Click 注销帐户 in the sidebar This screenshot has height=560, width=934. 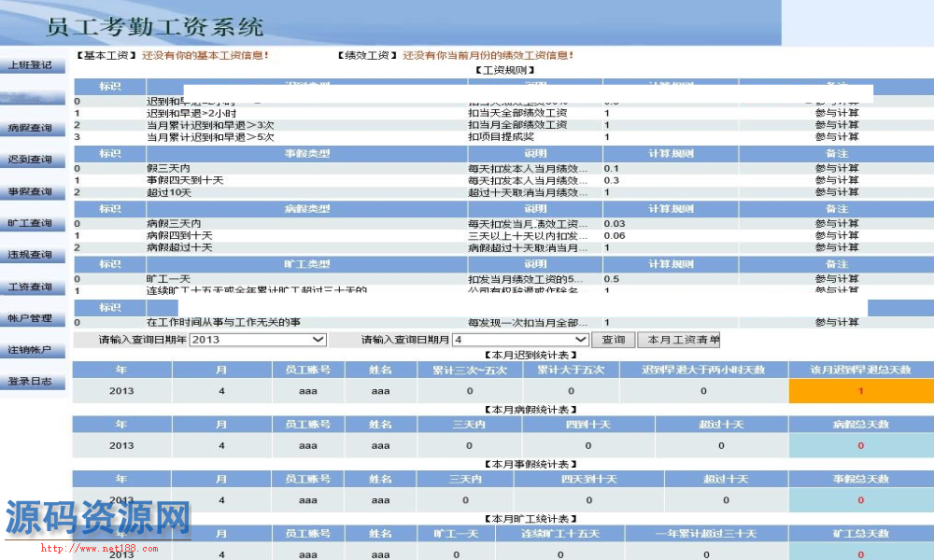pyautogui.click(x=30, y=350)
